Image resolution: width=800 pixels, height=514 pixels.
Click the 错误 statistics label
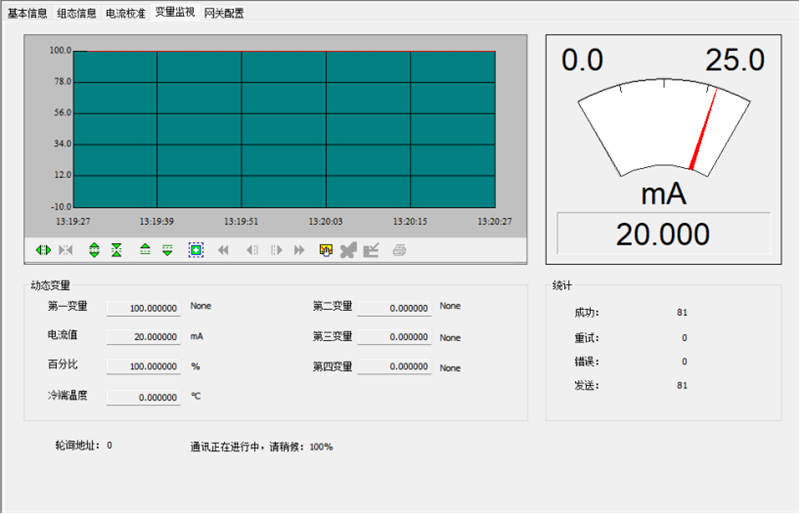(x=587, y=362)
